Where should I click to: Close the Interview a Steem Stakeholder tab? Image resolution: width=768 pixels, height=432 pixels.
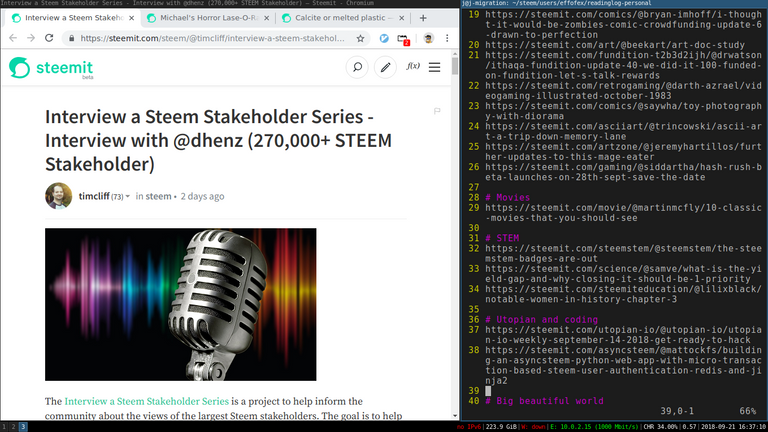click(131, 18)
